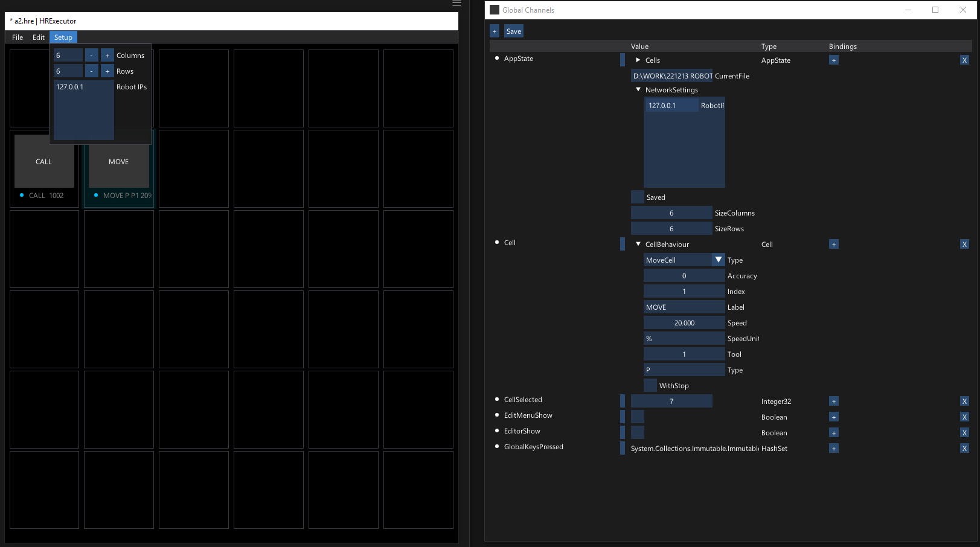The width and height of the screenshot is (980, 547).
Task: Collapse the NetworkSettings node
Action: coord(638,89)
